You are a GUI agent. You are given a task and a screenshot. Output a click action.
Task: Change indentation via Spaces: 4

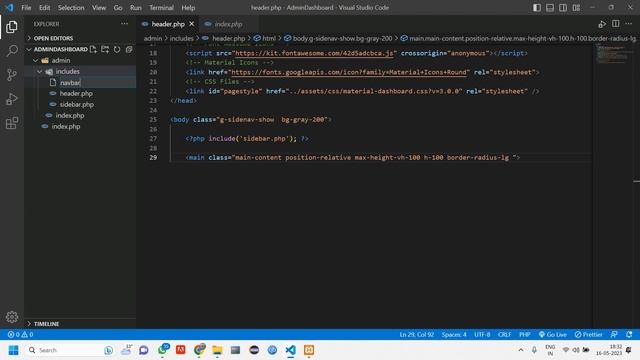(x=454, y=334)
